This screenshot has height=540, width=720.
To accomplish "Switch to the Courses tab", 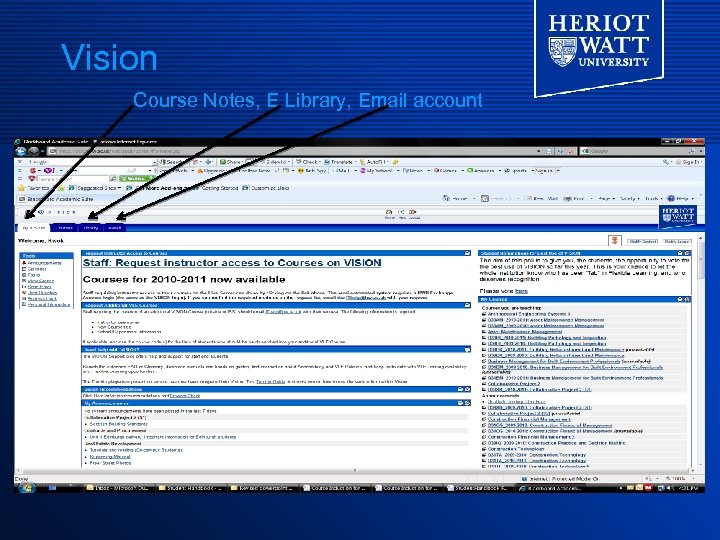I will 65,228.
